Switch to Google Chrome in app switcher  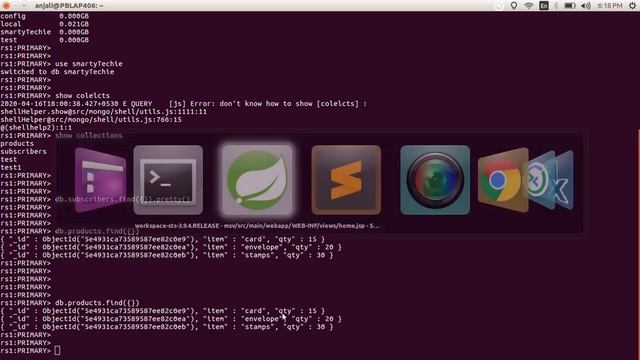pos(502,180)
